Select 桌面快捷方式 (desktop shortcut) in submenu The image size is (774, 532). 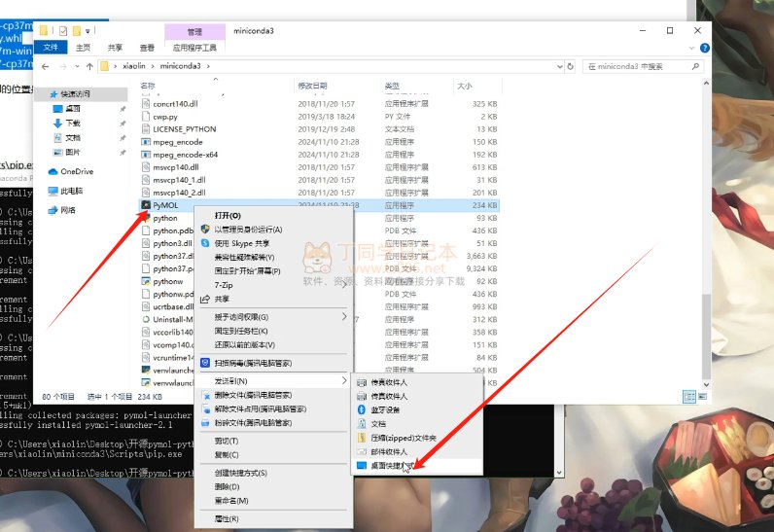click(393, 466)
